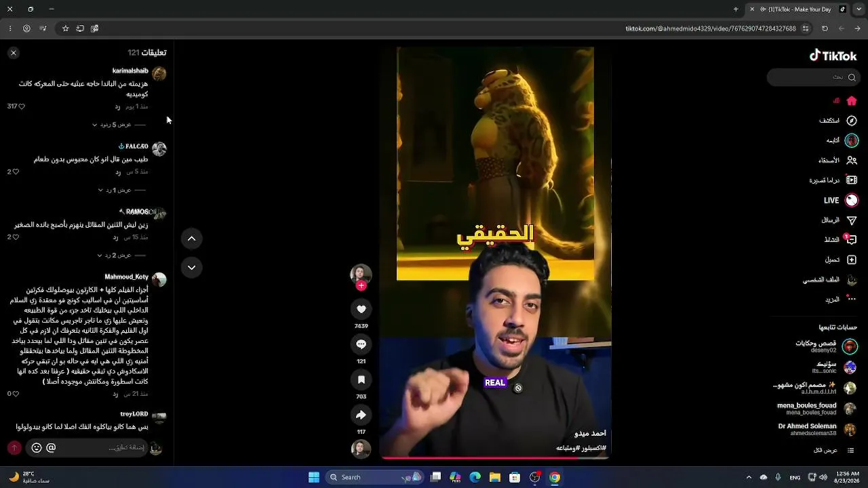The image size is (868, 488).
Task: Click the address bar URL
Action: click(x=711, y=28)
